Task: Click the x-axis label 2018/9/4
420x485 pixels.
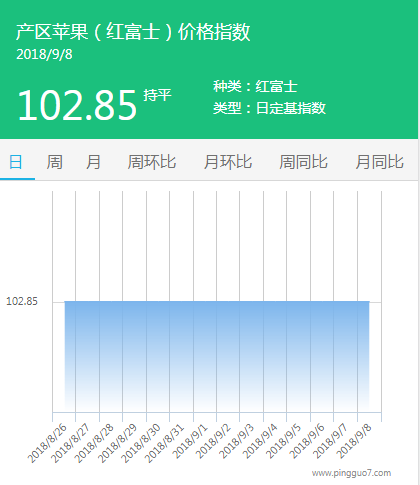Action: pyautogui.click(x=261, y=441)
